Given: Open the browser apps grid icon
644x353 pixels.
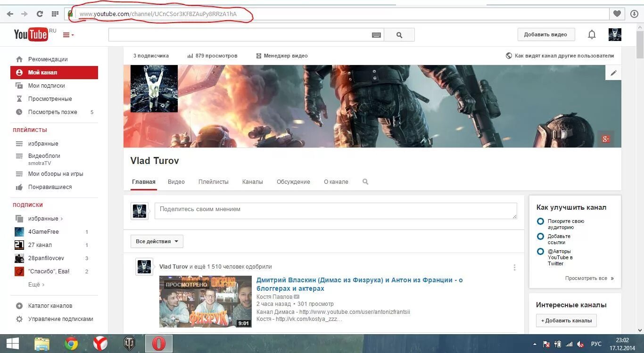Looking at the screenshot, I should point(55,14).
